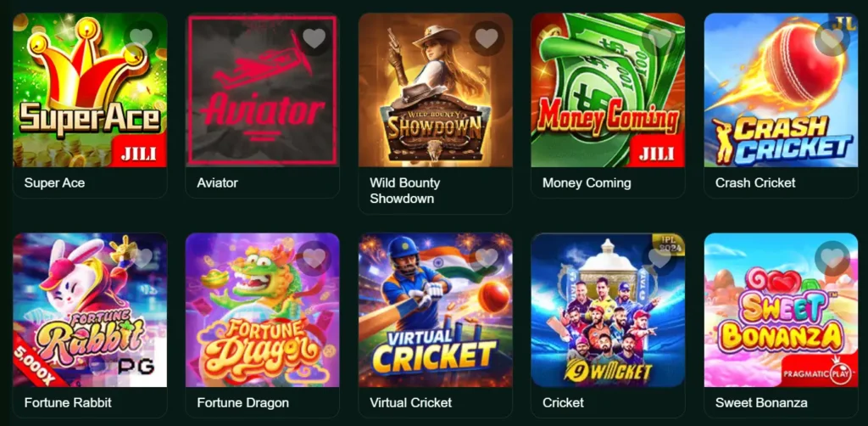Toggle favorite heart on Fortune Dragon
The width and height of the screenshot is (868, 426).
click(x=314, y=258)
